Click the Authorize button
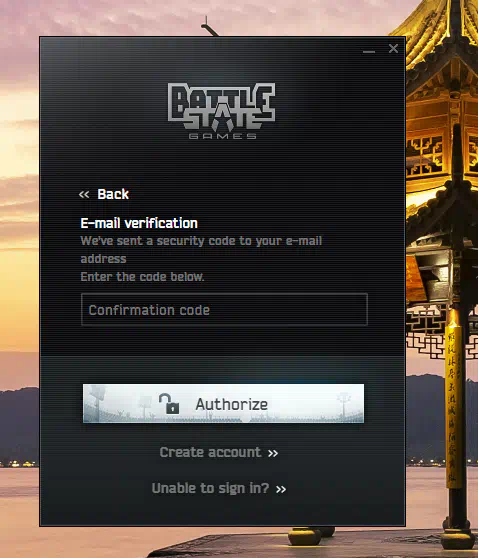Viewport: 478px width, 558px height. [x=223, y=403]
